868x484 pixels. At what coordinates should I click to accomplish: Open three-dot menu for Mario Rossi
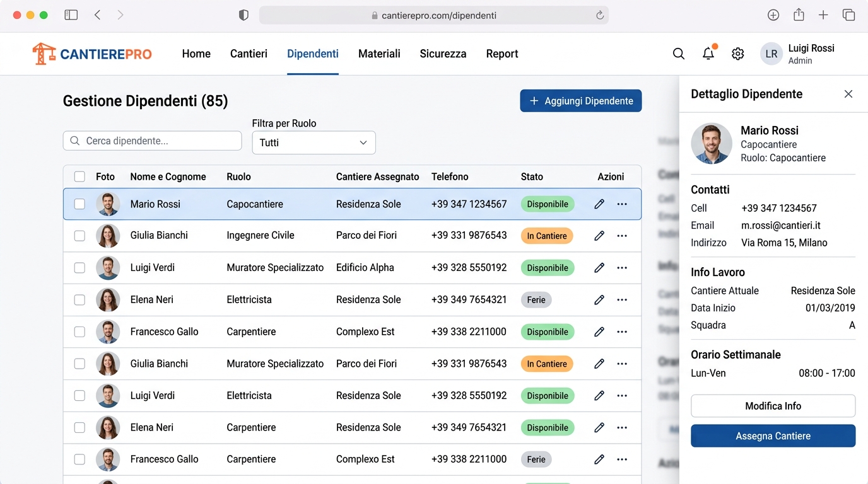coord(622,204)
